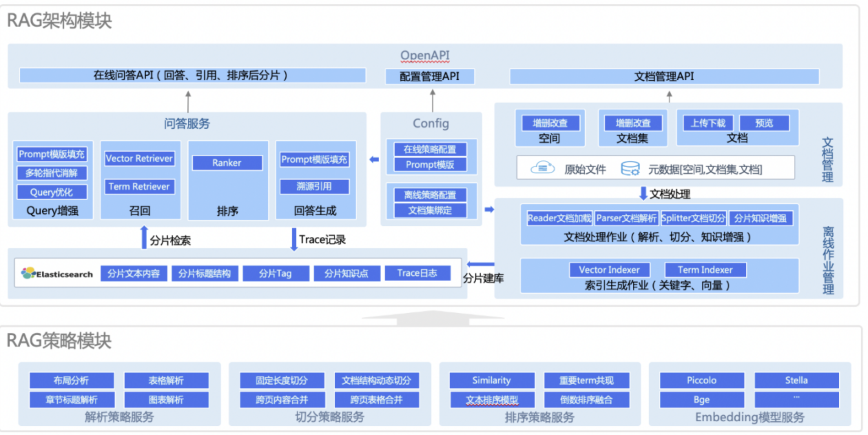
Task: Select the Vector Indexer box
Action: coord(609,270)
